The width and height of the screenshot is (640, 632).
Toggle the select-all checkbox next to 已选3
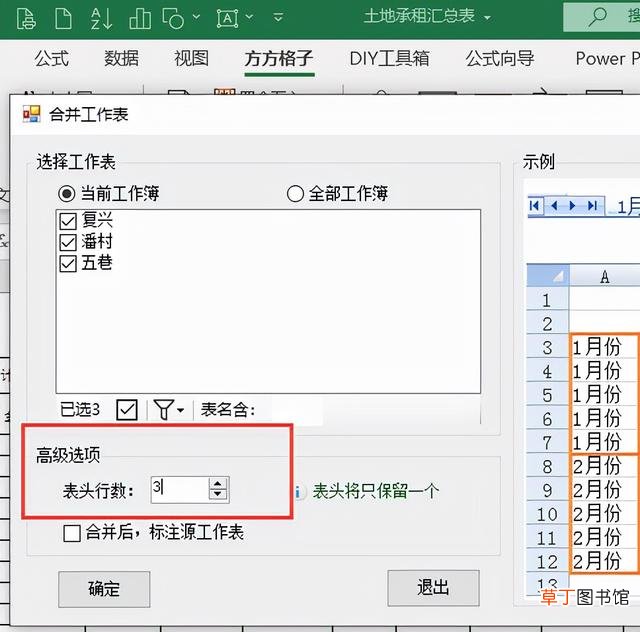pos(127,409)
